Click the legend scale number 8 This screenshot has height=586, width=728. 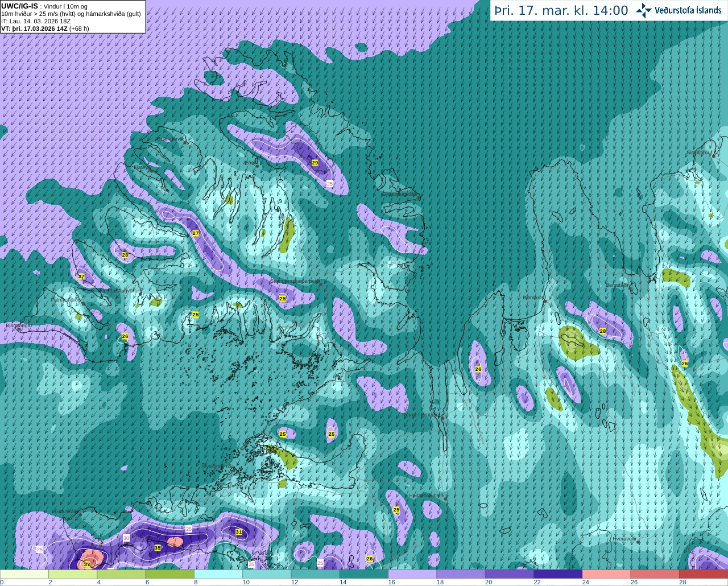[x=196, y=582]
